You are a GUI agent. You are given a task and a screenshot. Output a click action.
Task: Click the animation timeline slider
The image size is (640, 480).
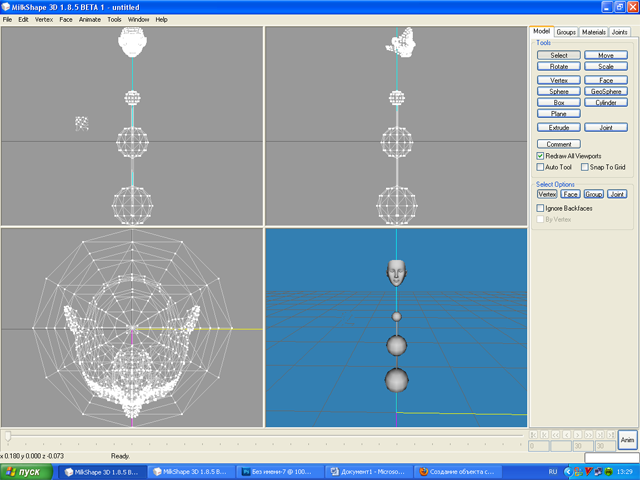coord(9,435)
